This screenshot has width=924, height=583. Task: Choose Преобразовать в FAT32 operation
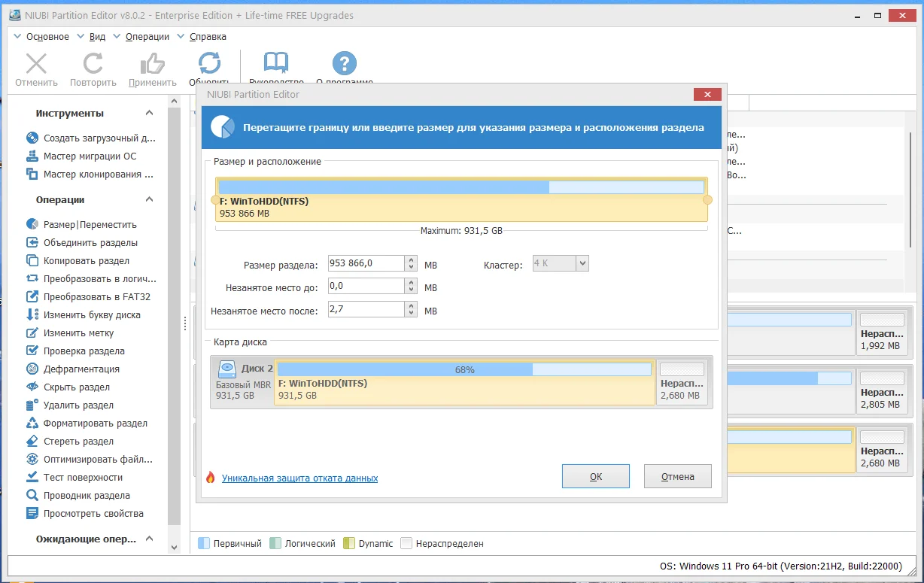pyautogui.click(x=88, y=296)
